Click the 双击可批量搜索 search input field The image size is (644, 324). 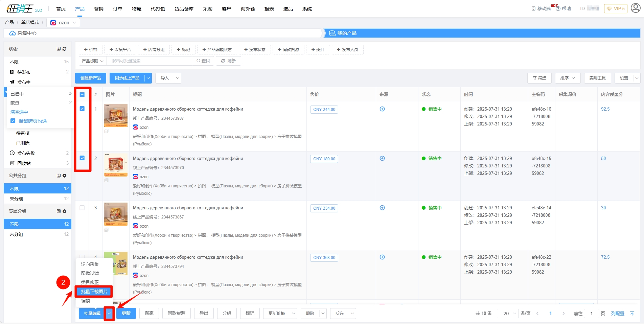click(149, 61)
